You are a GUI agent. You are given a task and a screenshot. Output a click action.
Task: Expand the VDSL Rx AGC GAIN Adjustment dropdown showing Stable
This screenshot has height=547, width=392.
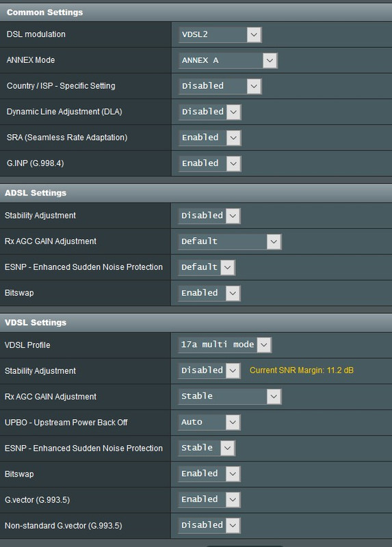pos(230,397)
